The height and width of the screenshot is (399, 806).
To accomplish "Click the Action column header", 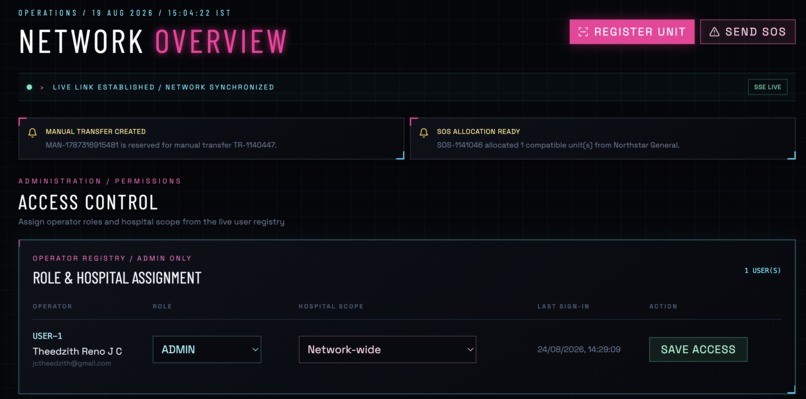I will (663, 306).
